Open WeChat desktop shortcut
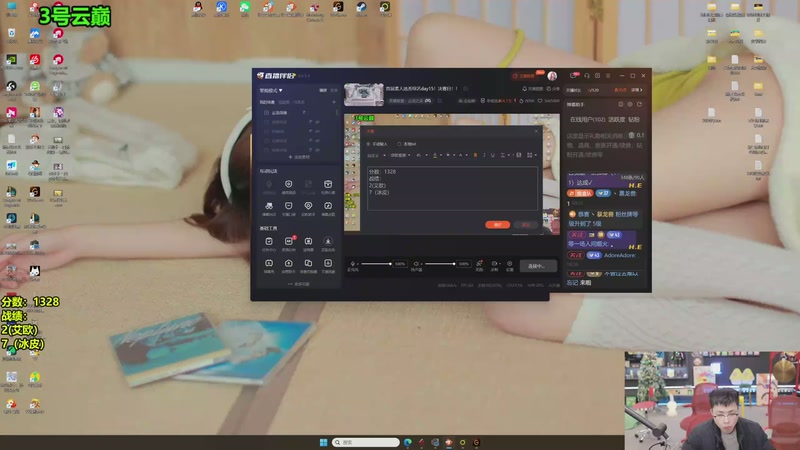The height and width of the screenshot is (450, 800). point(245,8)
